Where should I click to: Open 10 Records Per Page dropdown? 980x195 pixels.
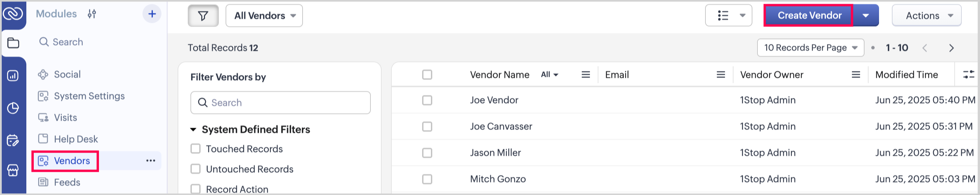pos(810,48)
